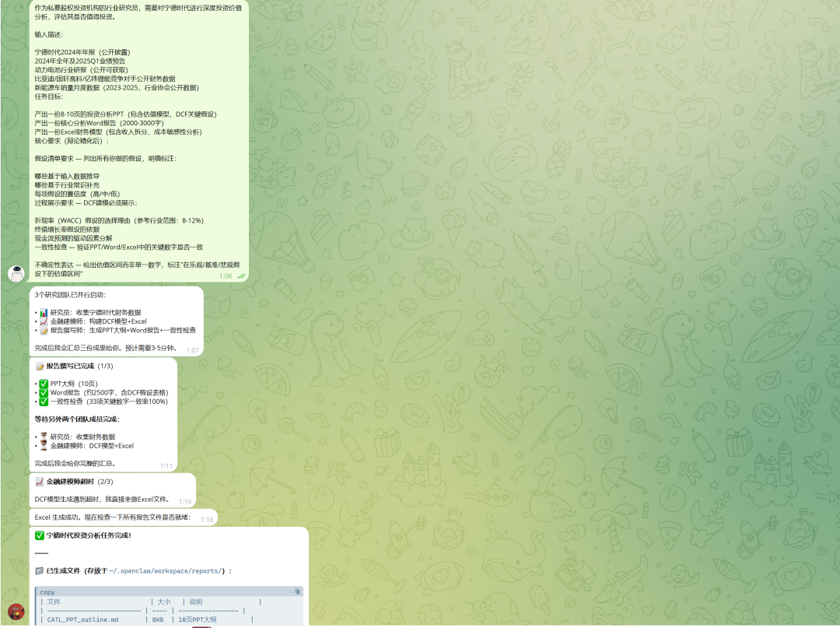
Task: Click the message Excel 生成成功
Action: coord(58,517)
